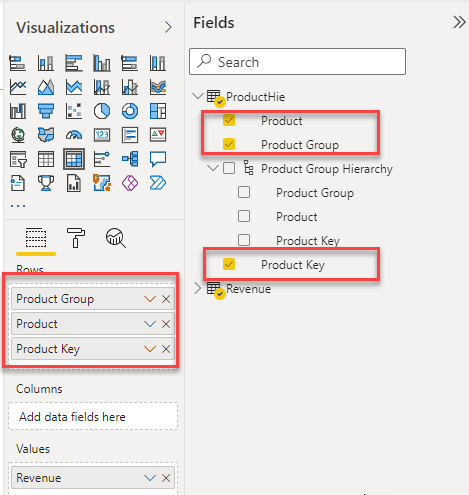Open dropdown for Revenue in Values
The width and height of the screenshot is (469, 495).
[x=150, y=478]
